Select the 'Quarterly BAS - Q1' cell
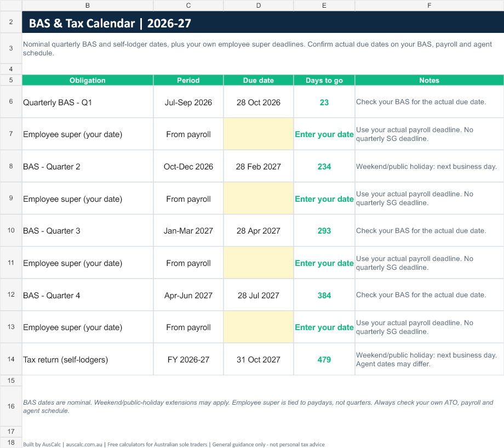This screenshot has height=448, width=504. pos(88,102)
